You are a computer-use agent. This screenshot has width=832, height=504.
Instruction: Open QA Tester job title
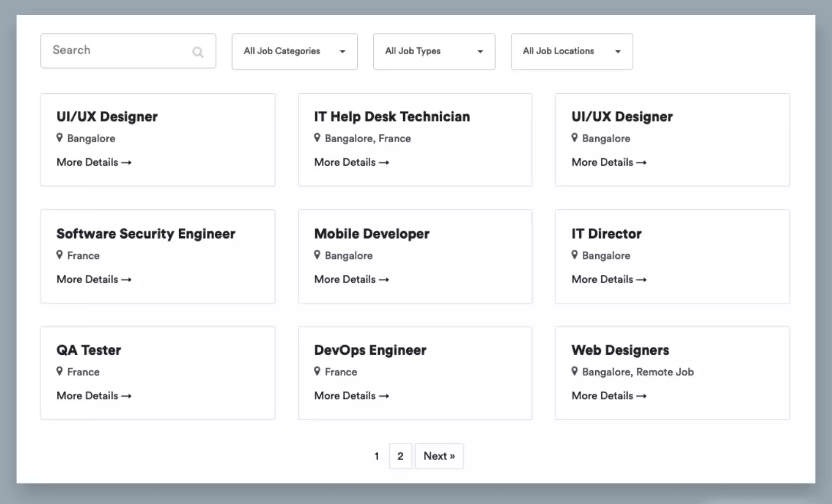click(89, 350)
